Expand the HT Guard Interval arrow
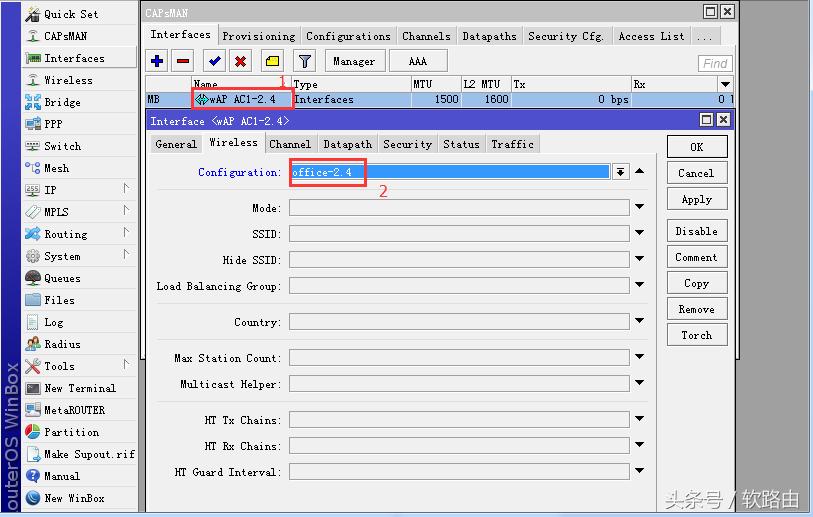The width and height of the screenshot is (813, 517). pos(640,471)
